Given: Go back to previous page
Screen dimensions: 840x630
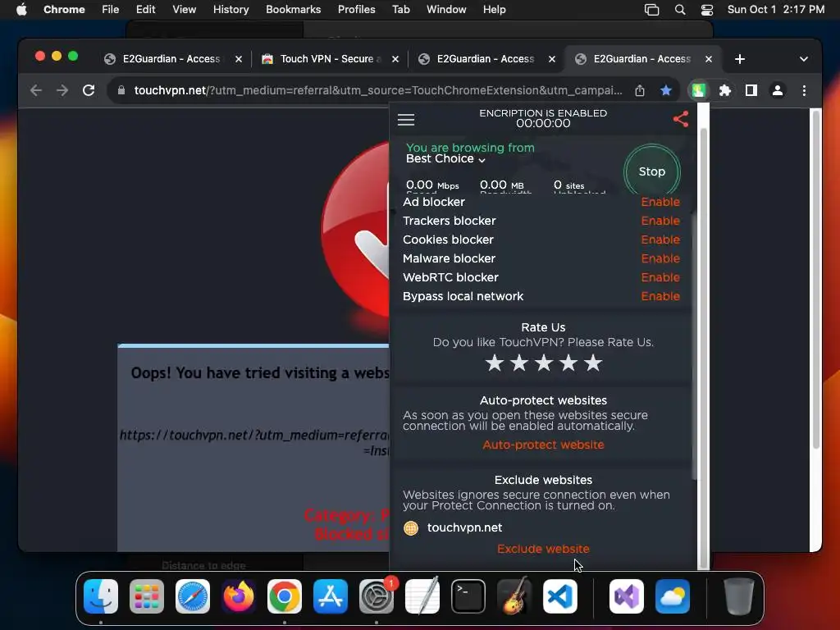Looking at the screenshot, I should (x=36, y=90).
